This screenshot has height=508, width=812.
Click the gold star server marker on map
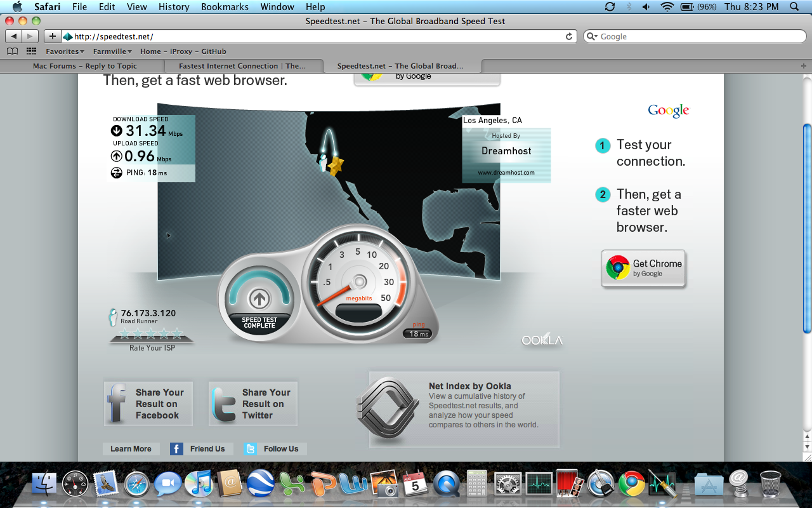tap(336, 166)
